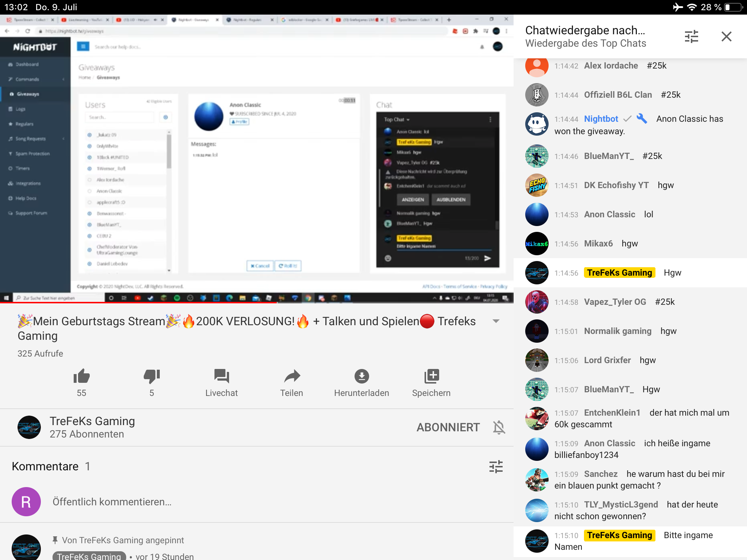The height and width of the screenshot is (560, 747).
Task: Toggle BlueManYT_ eligibility in Users list
Action: tap(89, 225)
